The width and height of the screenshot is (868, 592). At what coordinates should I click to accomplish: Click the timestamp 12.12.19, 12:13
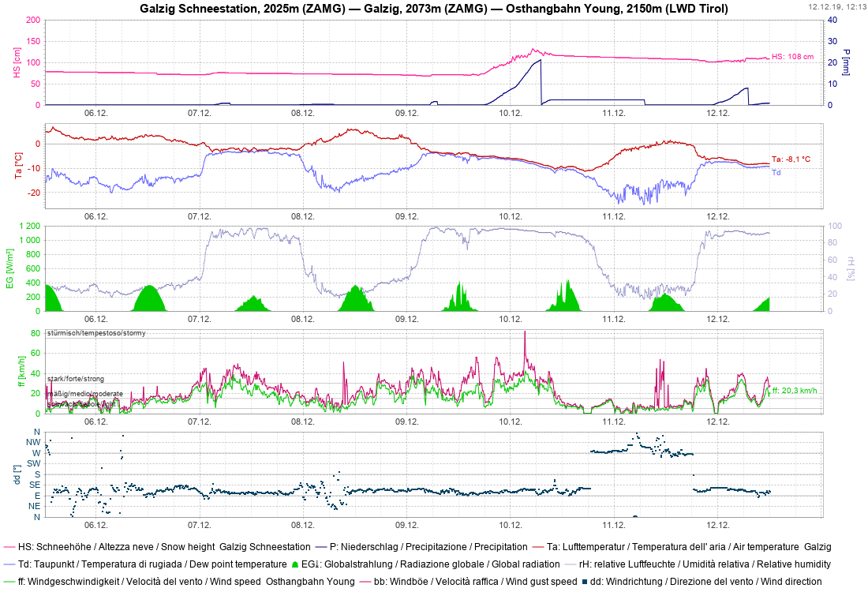pos(837,6)
